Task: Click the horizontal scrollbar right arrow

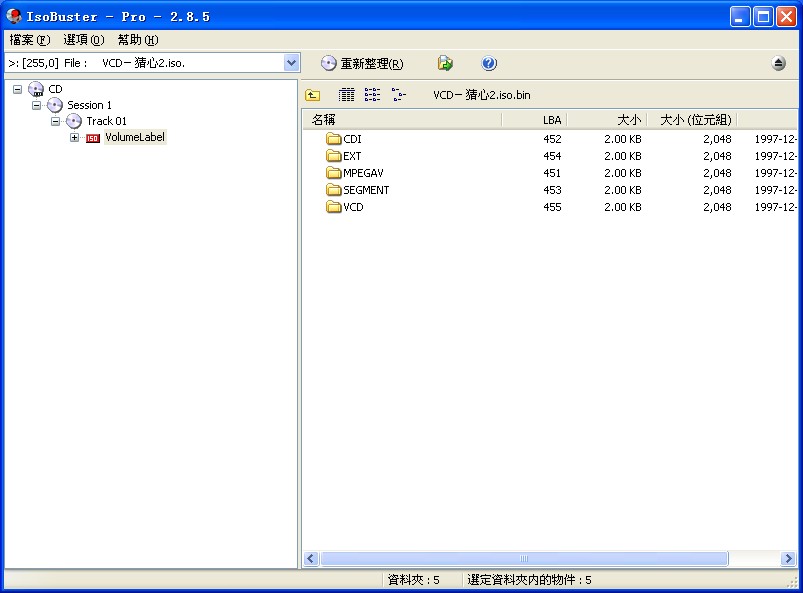Action: [x=789, y=559]
